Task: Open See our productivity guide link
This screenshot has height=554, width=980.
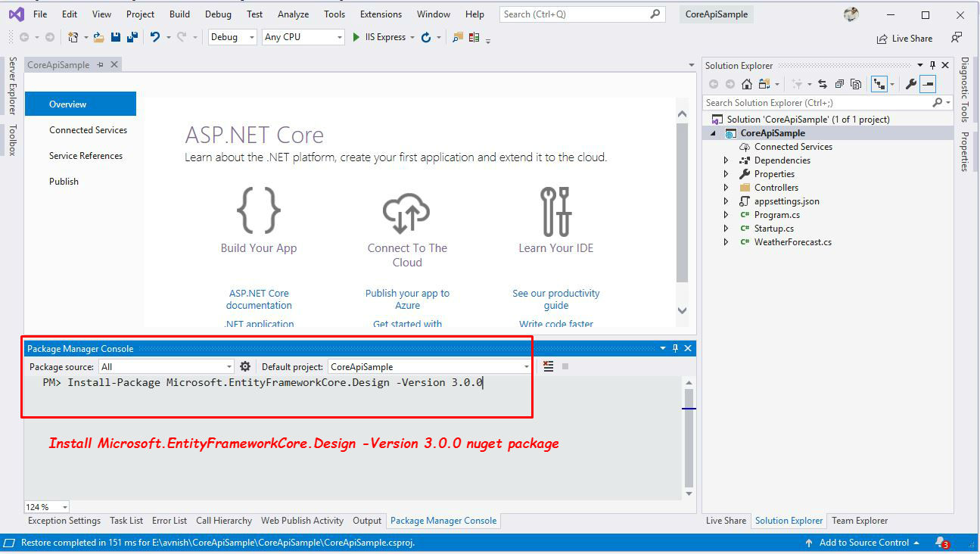Action: tap(556, 299)
